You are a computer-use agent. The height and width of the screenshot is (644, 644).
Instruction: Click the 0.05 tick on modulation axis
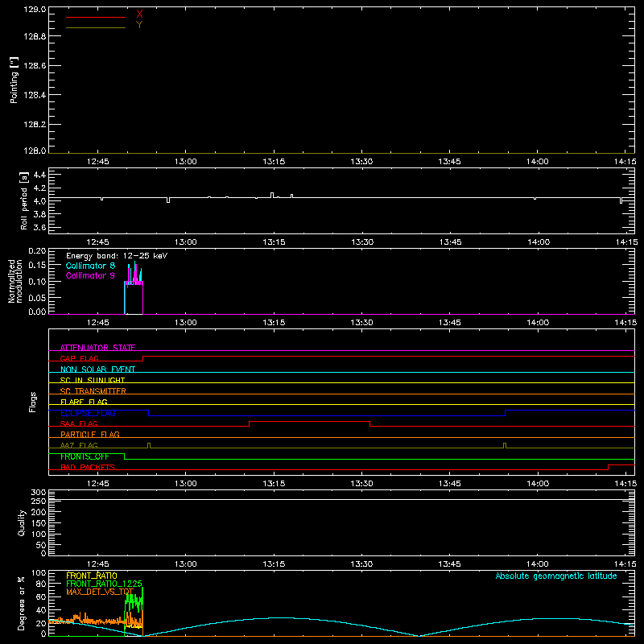click(x=37, y=297)
